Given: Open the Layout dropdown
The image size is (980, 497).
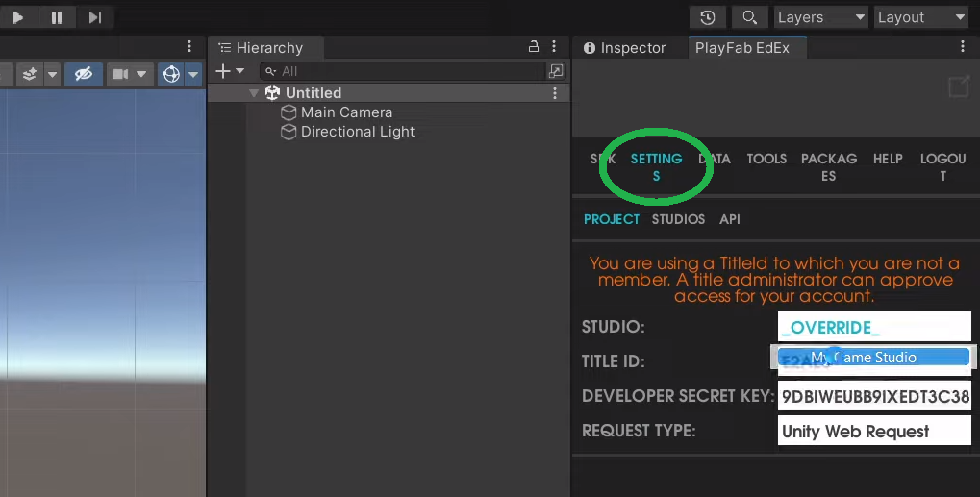Looking at the screenshot, I should [920, 17].
